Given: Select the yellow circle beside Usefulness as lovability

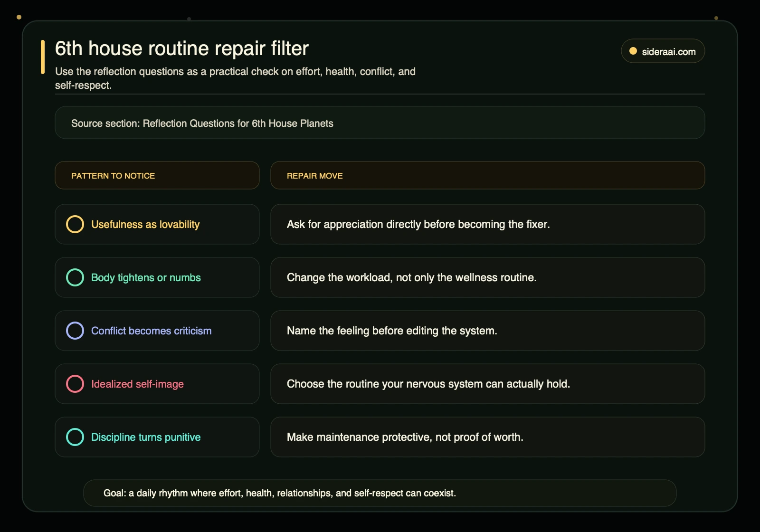Looking at the screenshot, I should coord(75,224).
